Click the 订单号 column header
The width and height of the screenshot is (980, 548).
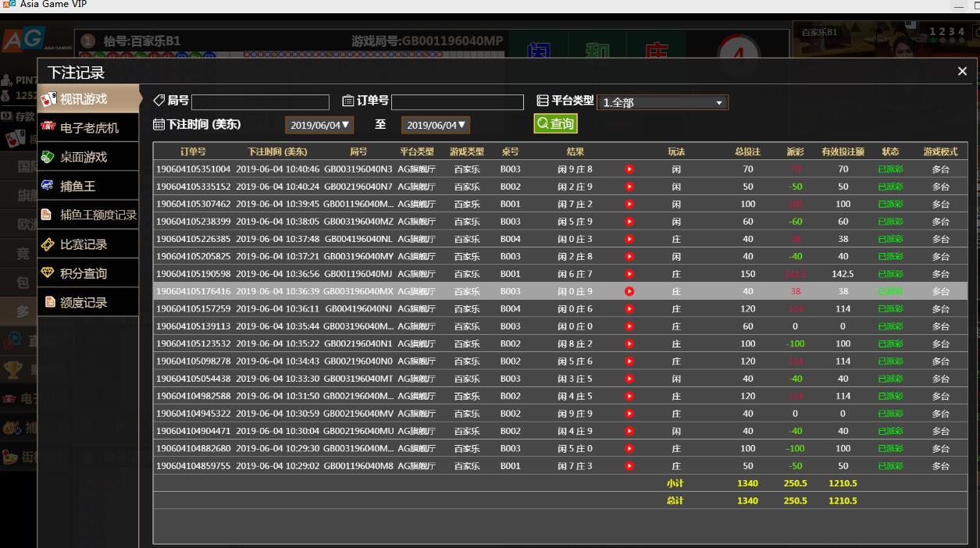pos(193,151)
